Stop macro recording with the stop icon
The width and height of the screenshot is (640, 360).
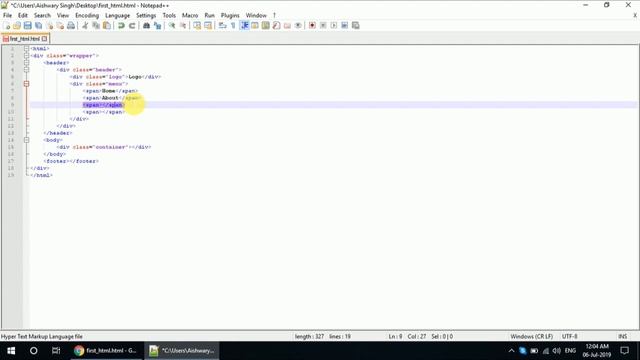point(323,26)
